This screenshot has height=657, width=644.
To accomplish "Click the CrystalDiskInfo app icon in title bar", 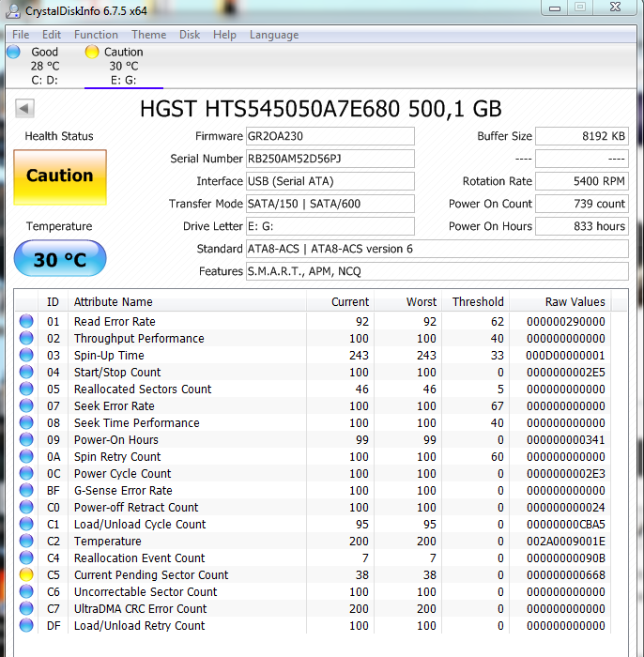I will click(12, 10).
